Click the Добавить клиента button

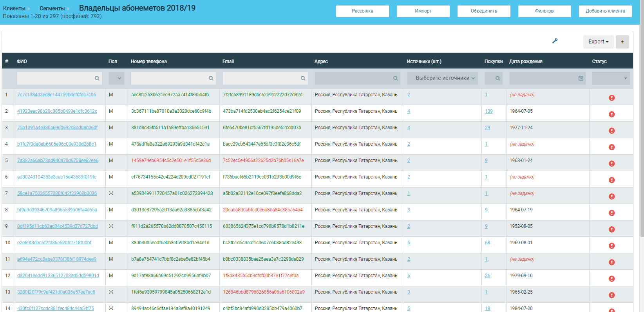(605, 11)
